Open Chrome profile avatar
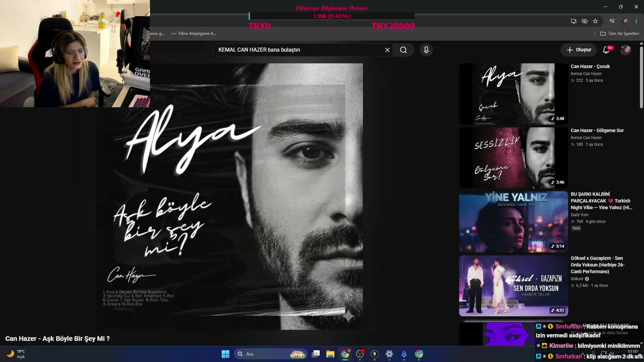The height and width of the screenshot is (362, 644). click(x=624, y=21)
